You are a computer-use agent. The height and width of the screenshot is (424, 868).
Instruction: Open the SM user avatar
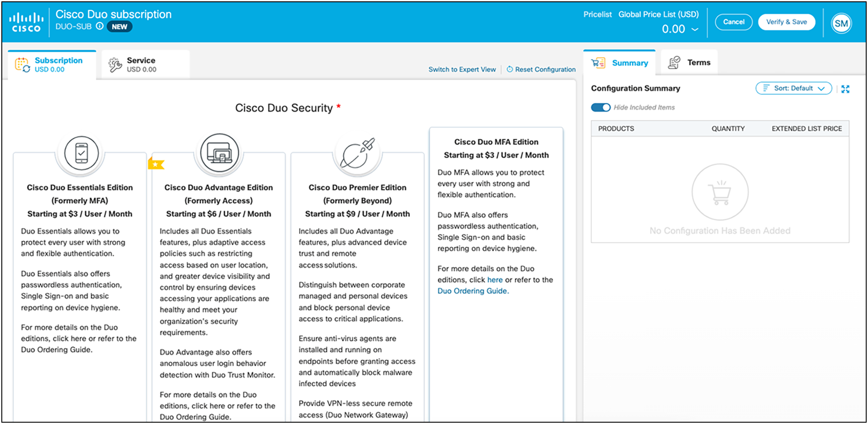tap(841, 23)
